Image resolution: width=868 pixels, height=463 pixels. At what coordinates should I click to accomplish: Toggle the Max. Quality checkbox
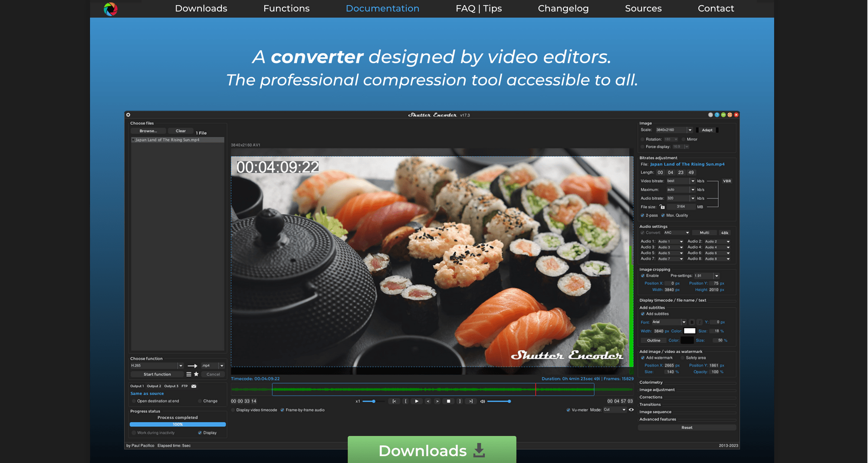pos(663,215)
